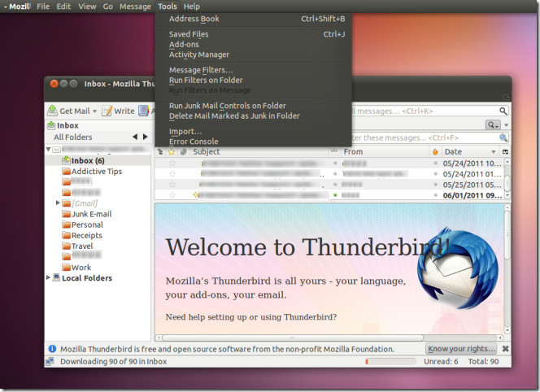Open the View menu
Screen dimensions: 540x392
point(87,7)
